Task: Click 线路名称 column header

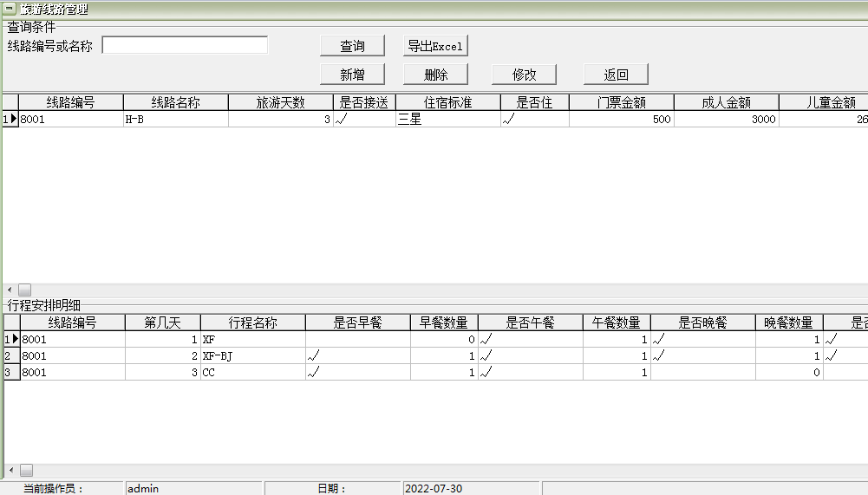Action: tap(175, 102)
